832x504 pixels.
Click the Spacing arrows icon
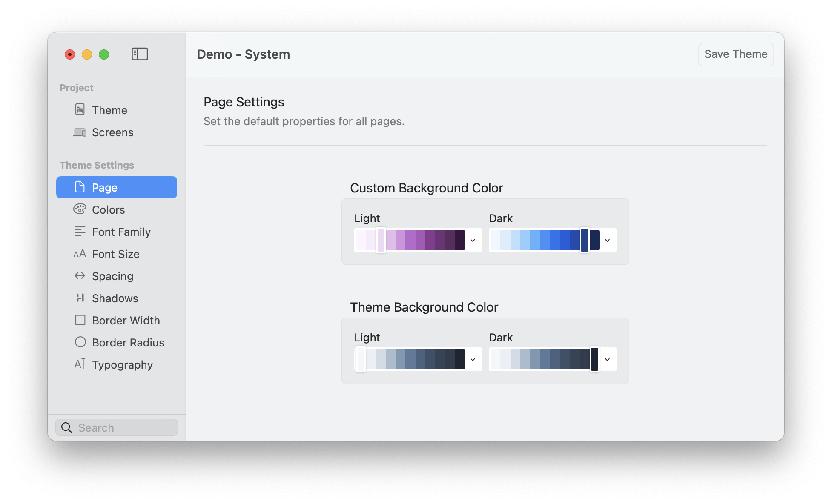pos(80,275)
